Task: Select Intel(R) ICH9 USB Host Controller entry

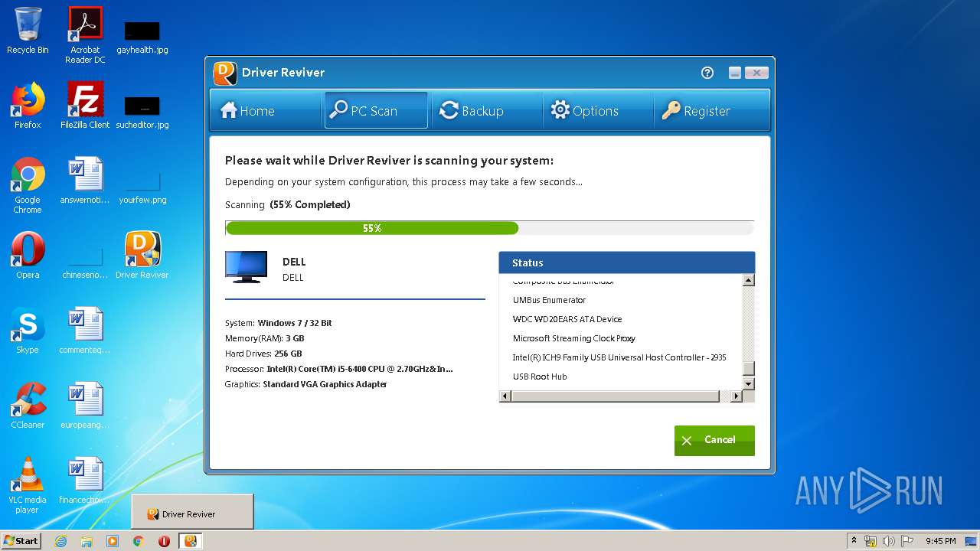Action: click(619, 357)
